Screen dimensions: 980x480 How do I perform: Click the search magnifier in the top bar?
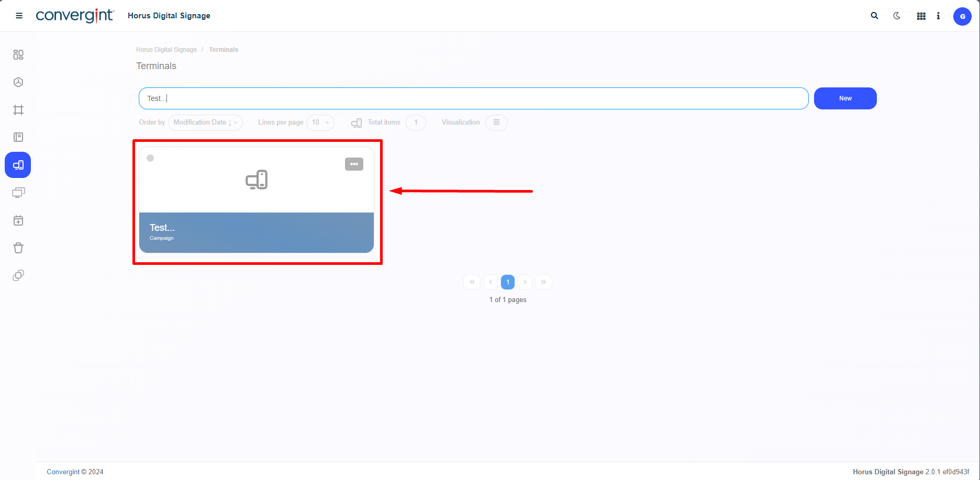click(874, 16)
